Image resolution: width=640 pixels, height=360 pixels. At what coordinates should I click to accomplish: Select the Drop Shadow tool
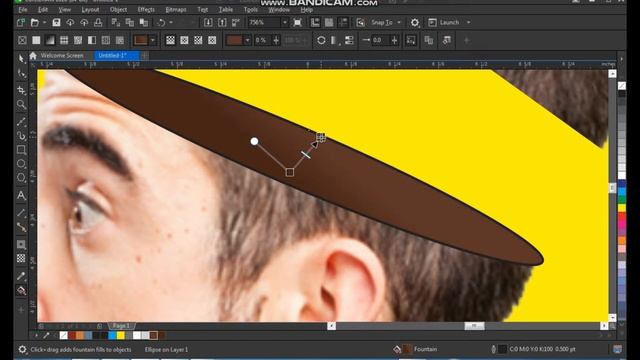(21, 244)
